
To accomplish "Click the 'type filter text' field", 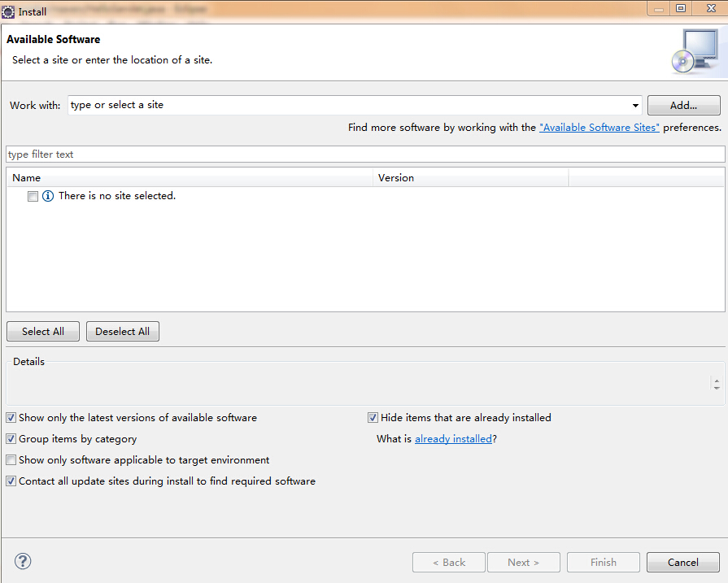I will coord(365,154).
